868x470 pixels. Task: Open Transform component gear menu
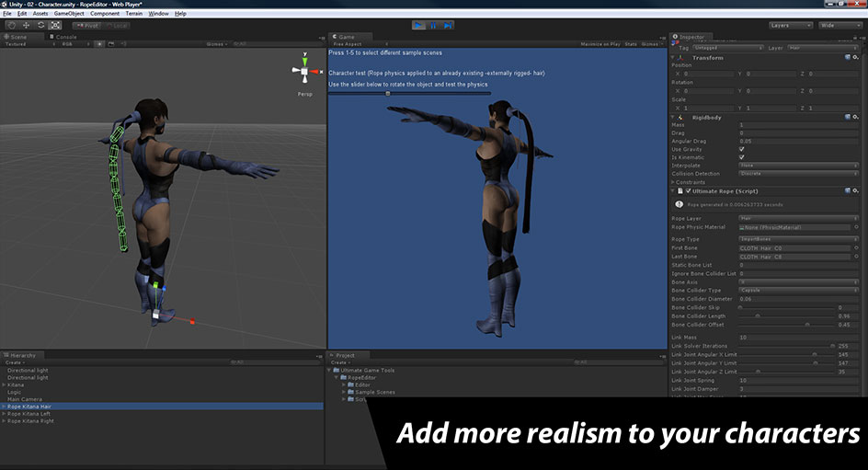click(855, 57)
